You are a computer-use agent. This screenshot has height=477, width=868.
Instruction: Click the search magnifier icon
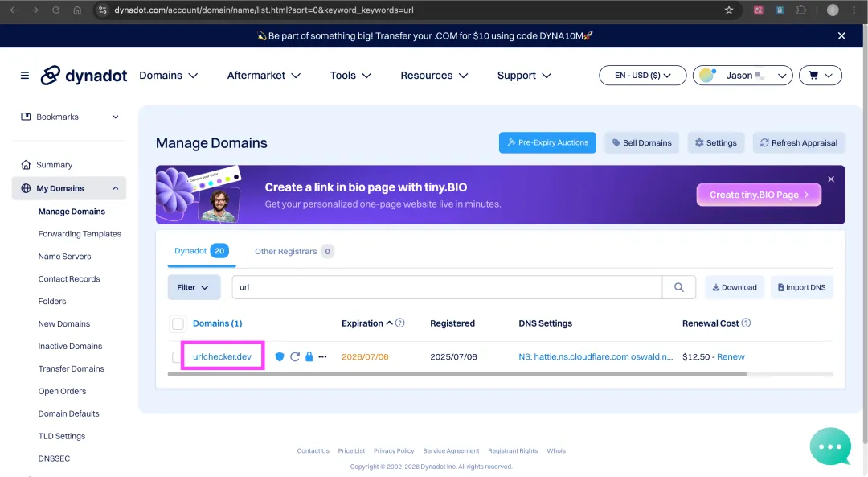click(x=678, y=287)
